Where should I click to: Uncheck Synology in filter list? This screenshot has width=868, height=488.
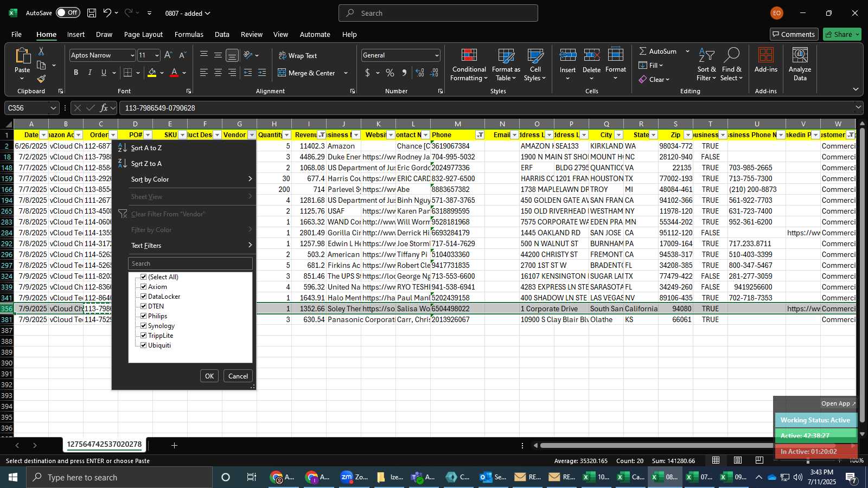144,326
